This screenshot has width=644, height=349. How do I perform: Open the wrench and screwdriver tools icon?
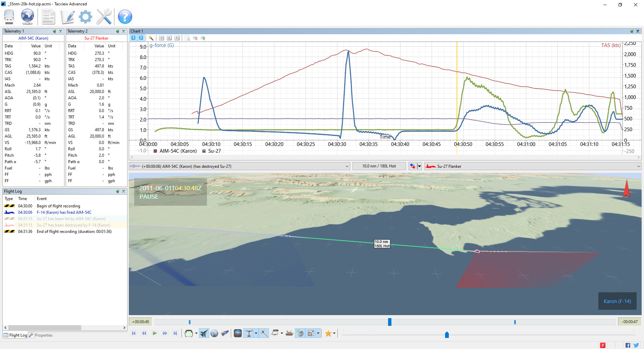[x=104, y=16]
